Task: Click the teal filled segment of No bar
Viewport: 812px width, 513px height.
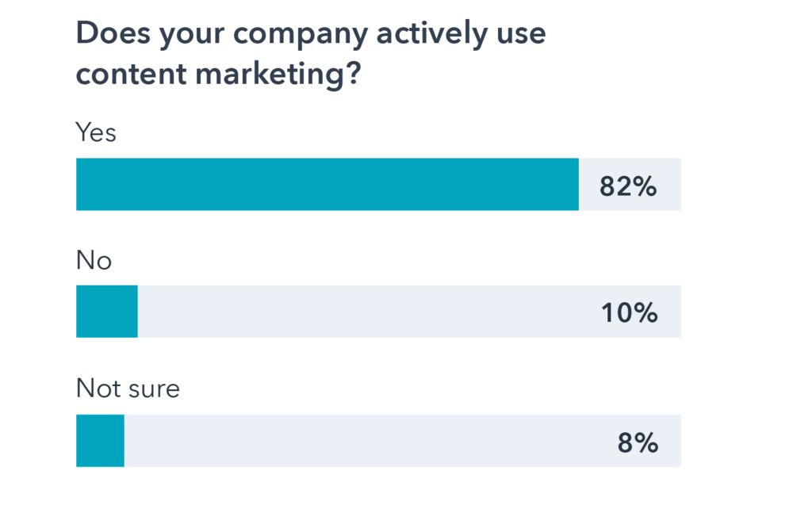Action: coord(107,312)
